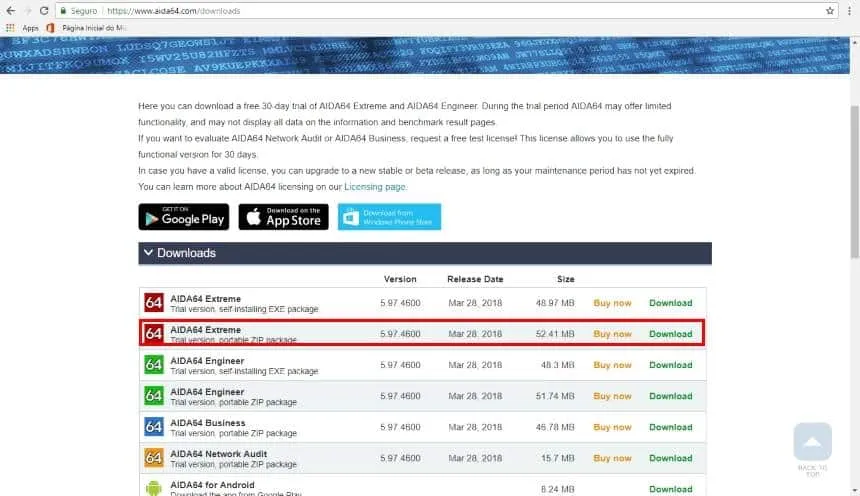Click Buy now for AIDA64 Network Audit
The image size is (860, 496).
click(612, 458)
